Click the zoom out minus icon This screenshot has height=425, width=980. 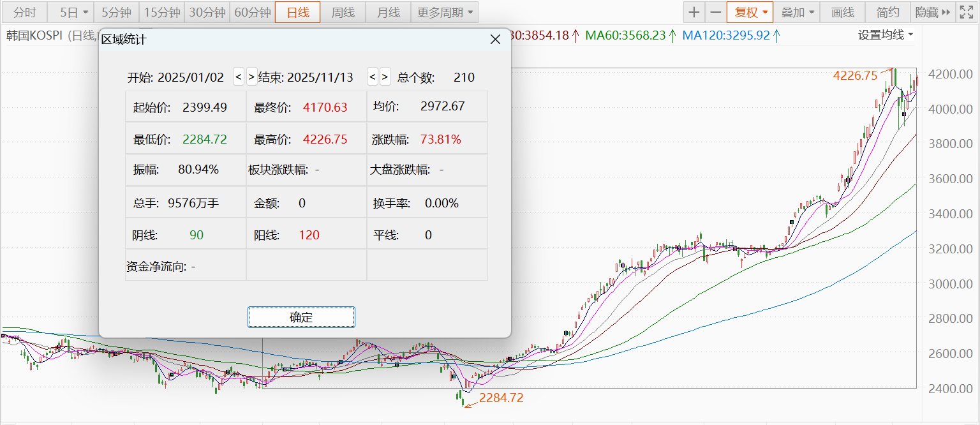point(716,12)
